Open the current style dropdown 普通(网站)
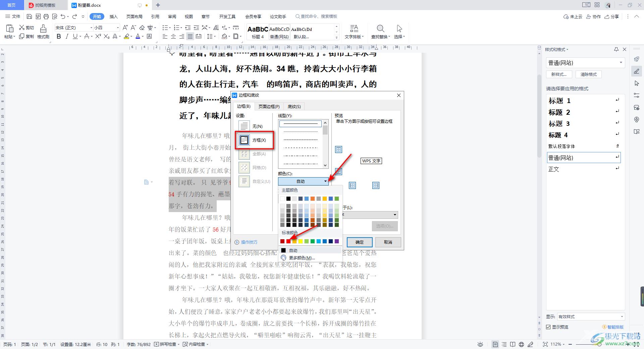 (585, 63)
